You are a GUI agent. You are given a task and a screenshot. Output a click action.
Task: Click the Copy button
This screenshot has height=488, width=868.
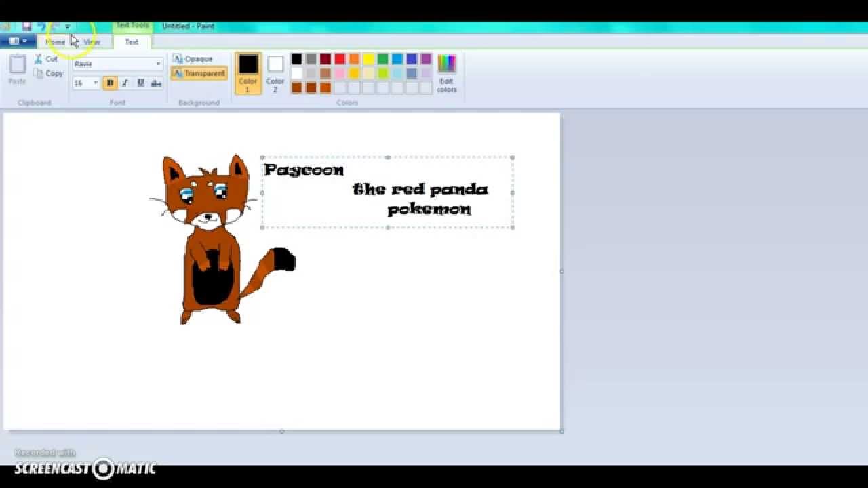pyautogui.click(x=48, y=73)
